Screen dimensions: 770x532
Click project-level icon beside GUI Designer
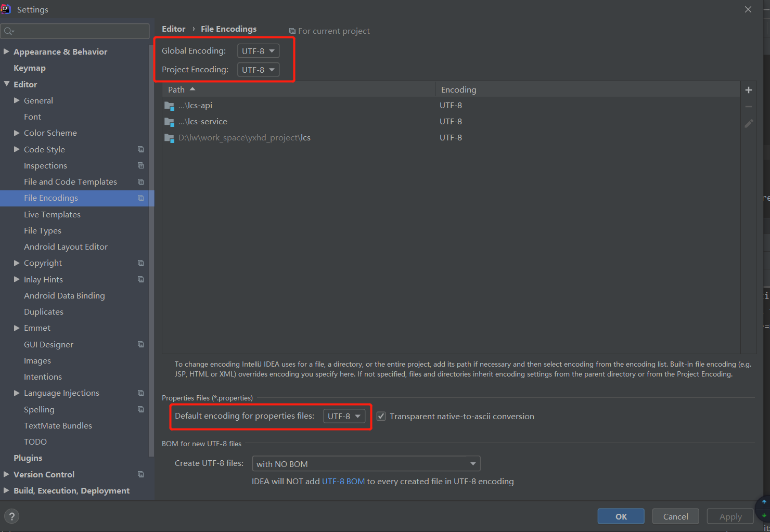[140, 344]
